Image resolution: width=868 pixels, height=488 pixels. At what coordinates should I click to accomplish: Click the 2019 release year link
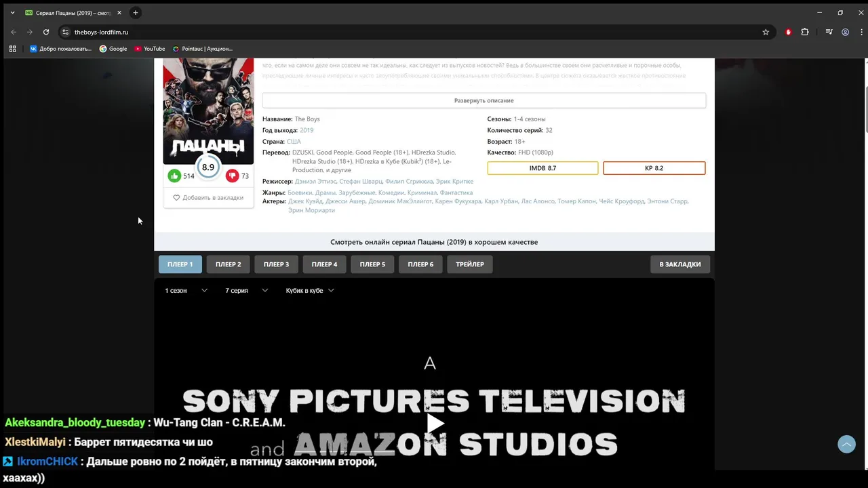307,130
